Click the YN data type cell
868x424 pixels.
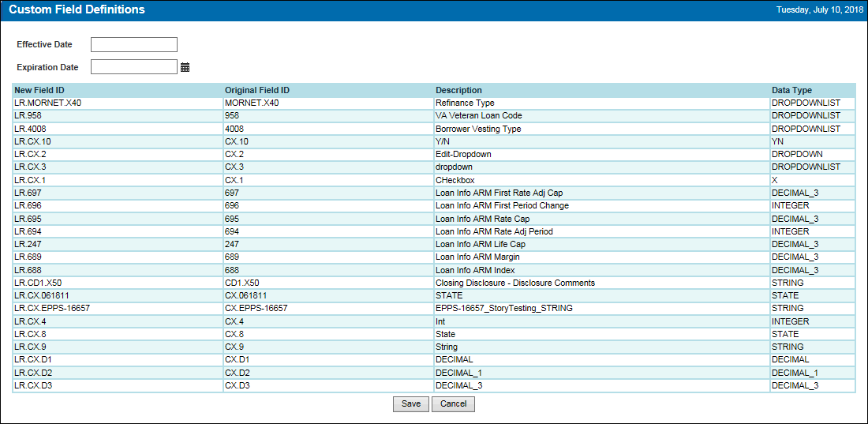coord(813,141)
